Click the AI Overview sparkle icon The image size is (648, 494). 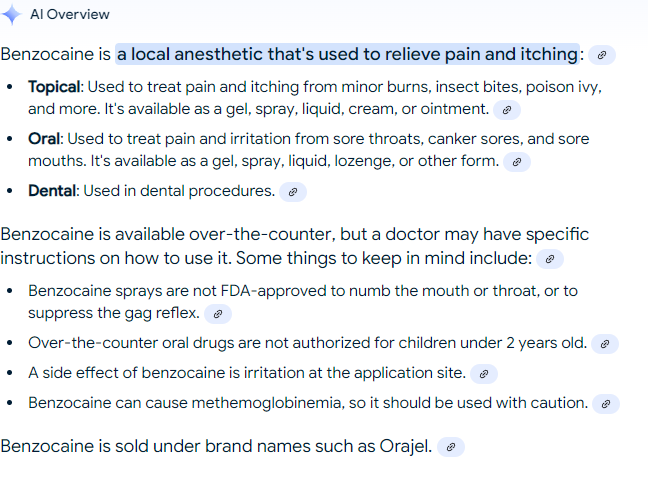coord(12,15)
